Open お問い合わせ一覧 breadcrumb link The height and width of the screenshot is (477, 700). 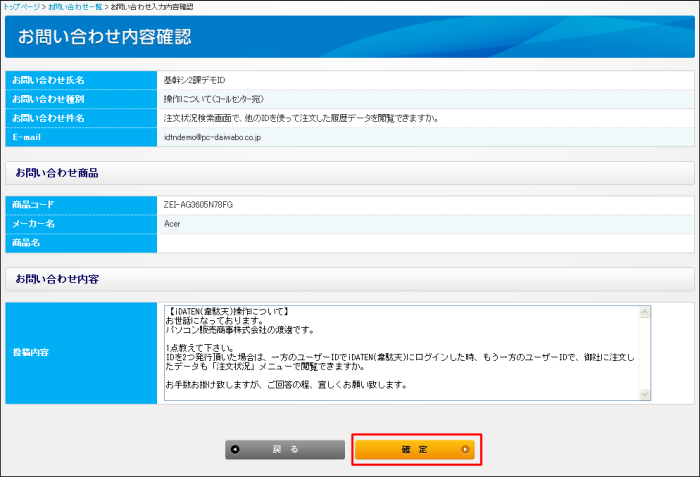[x=75, y=7]
